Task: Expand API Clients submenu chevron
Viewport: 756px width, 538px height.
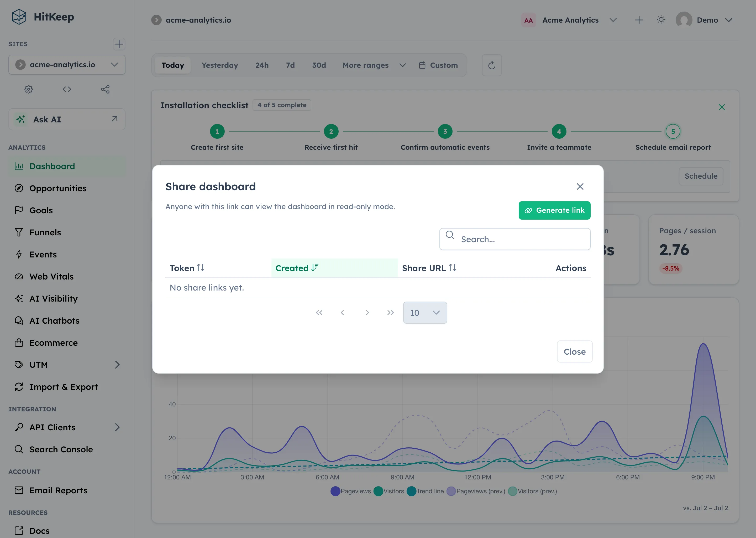Action: point(117,427)
